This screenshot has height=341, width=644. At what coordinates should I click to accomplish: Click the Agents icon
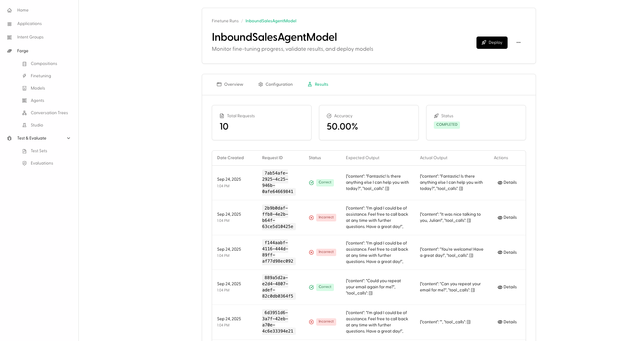pos(25,101)
